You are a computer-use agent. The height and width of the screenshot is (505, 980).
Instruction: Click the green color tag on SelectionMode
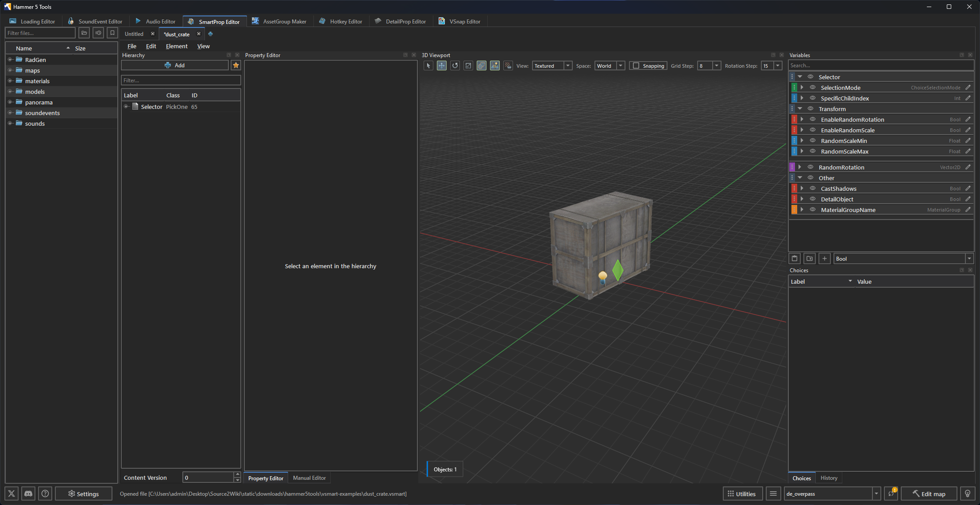pos(794,88)
